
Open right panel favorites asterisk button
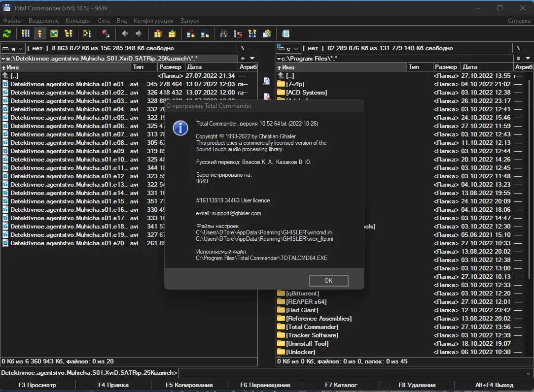pyautogui.click(x=518, y=58)
